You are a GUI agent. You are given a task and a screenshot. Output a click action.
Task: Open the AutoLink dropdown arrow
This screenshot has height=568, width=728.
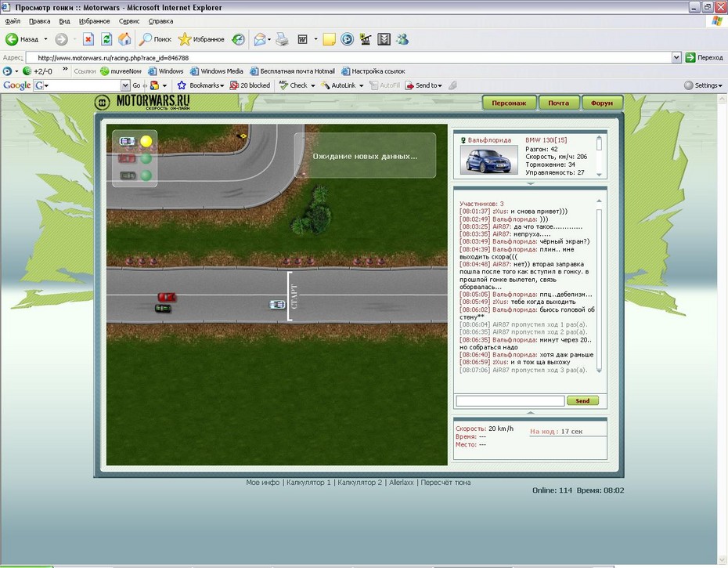361,86
